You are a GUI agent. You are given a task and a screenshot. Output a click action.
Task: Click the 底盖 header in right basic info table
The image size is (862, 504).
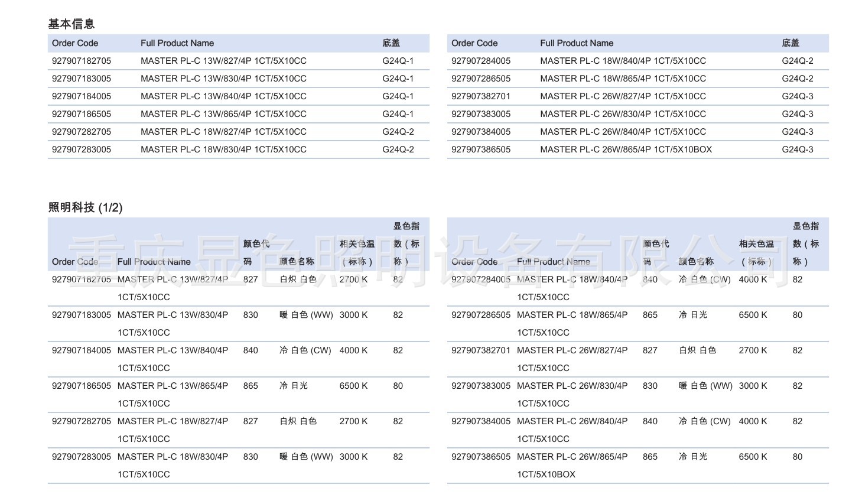791,43
